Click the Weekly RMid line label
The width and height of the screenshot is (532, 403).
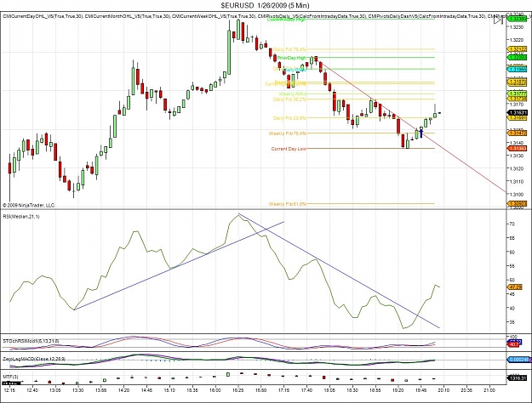[293, 94]
